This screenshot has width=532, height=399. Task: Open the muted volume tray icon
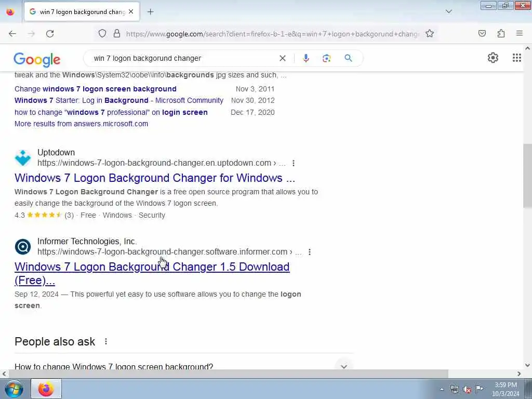[x=467, y=389]
